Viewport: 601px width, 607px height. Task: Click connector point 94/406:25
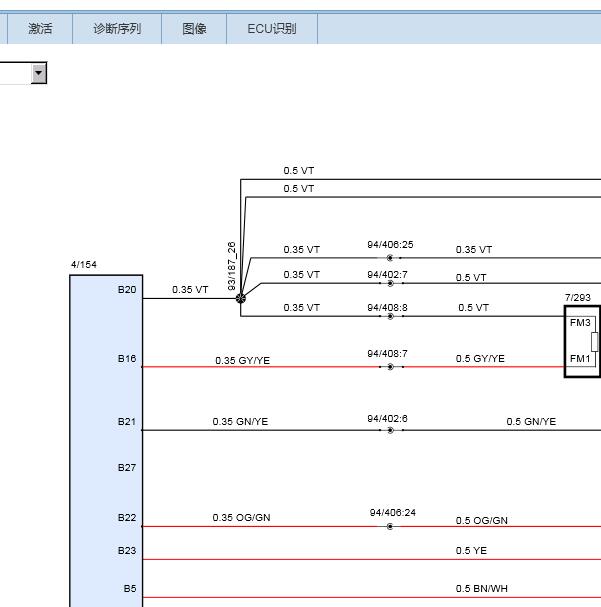pyautogui.click(x=390, y=258)
